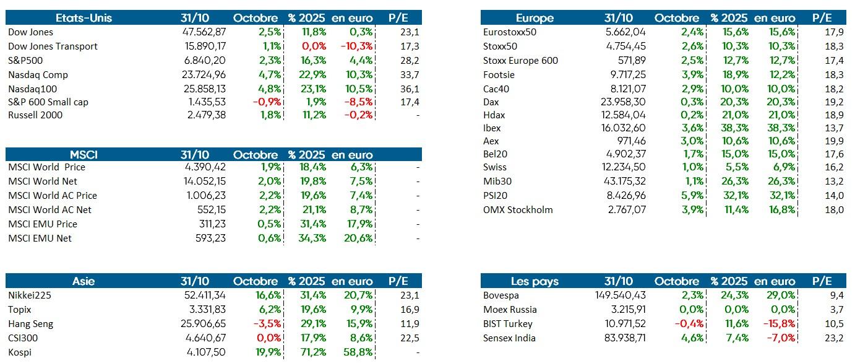Click the Europe table header
Image resolution: width=868 pixels, height=363 pixels.
point(535,18)
